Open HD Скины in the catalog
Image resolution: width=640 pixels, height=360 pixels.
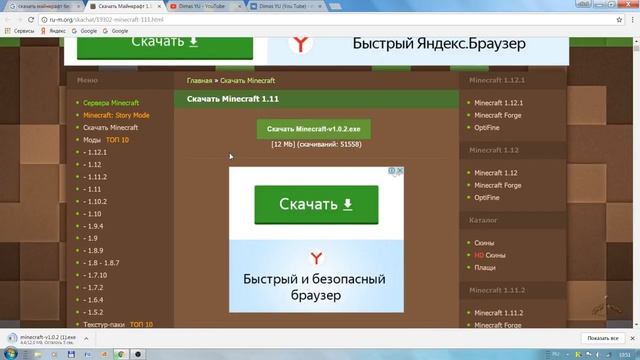tap(490, 255)
